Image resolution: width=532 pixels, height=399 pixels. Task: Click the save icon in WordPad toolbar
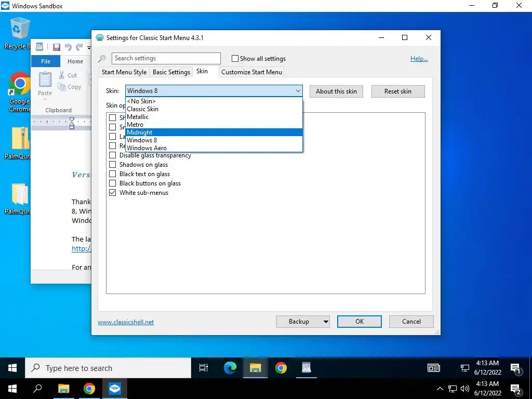[x=56, y=47]
